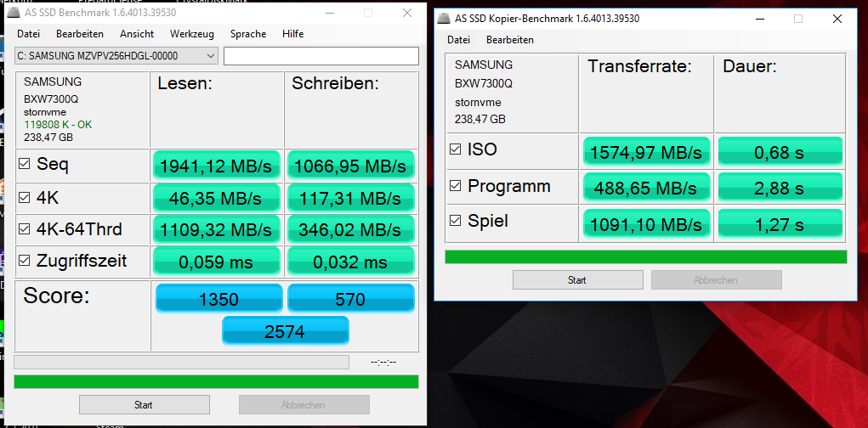Close the AS SSD Kopier-Benchmark window
The width and height of the screenshot is (868, 428).
837,19
